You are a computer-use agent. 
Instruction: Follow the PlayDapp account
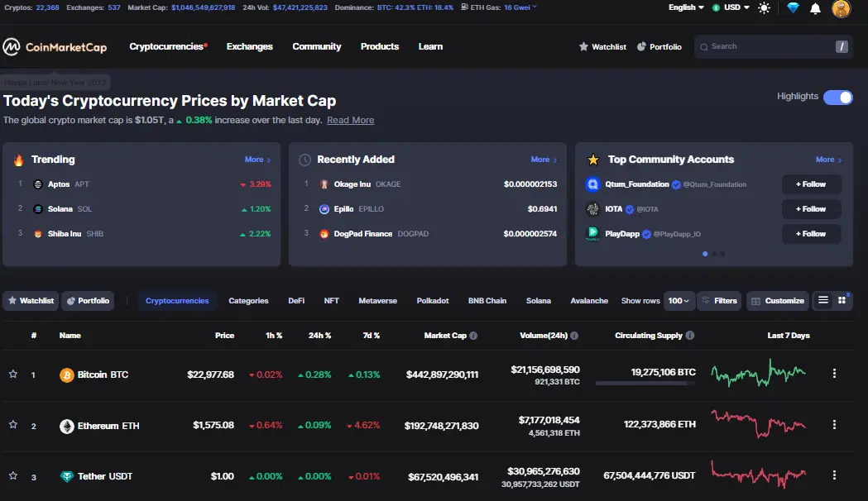tap(811, 234)
